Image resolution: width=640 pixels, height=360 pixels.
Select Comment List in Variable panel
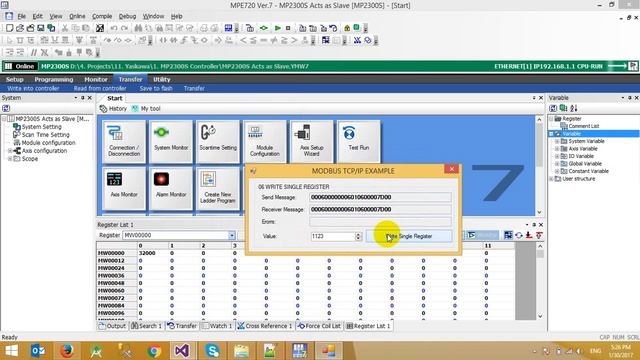coord(584,126)
